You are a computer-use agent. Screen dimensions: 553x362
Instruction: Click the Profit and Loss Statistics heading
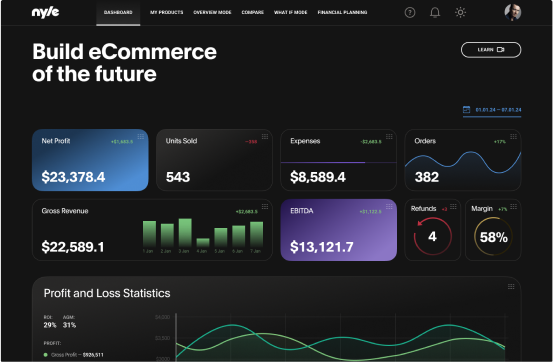107,293
